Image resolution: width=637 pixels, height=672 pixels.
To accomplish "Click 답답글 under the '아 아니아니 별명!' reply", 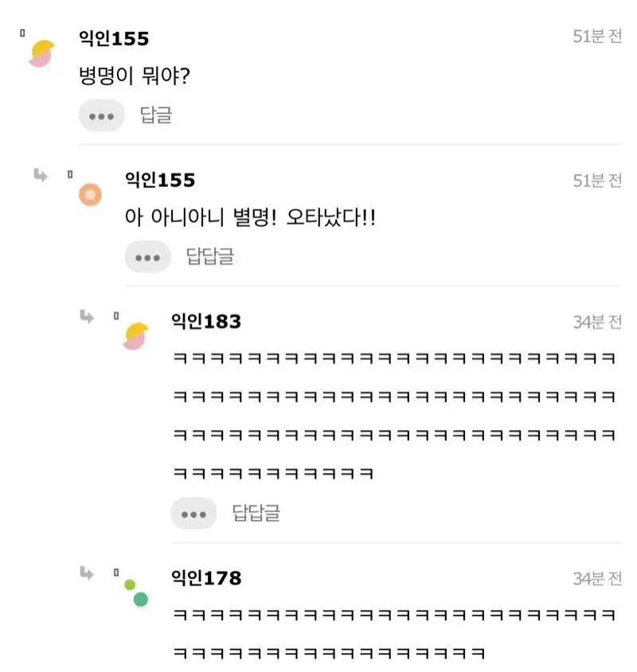I will pos(210,257).
